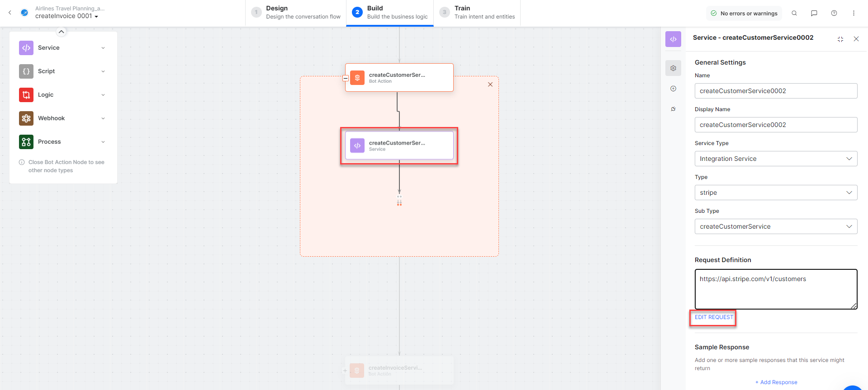The image size is (868, 390).
Task: Click the Process node icon
Action: coord(26,142)
